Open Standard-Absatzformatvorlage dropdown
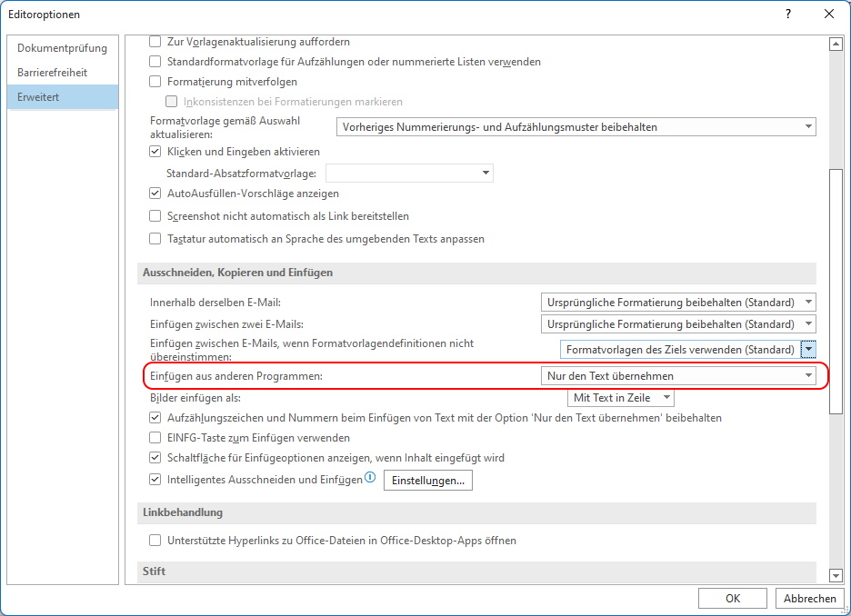Screen dimensions: 851x616 click(x=409, y=173)
